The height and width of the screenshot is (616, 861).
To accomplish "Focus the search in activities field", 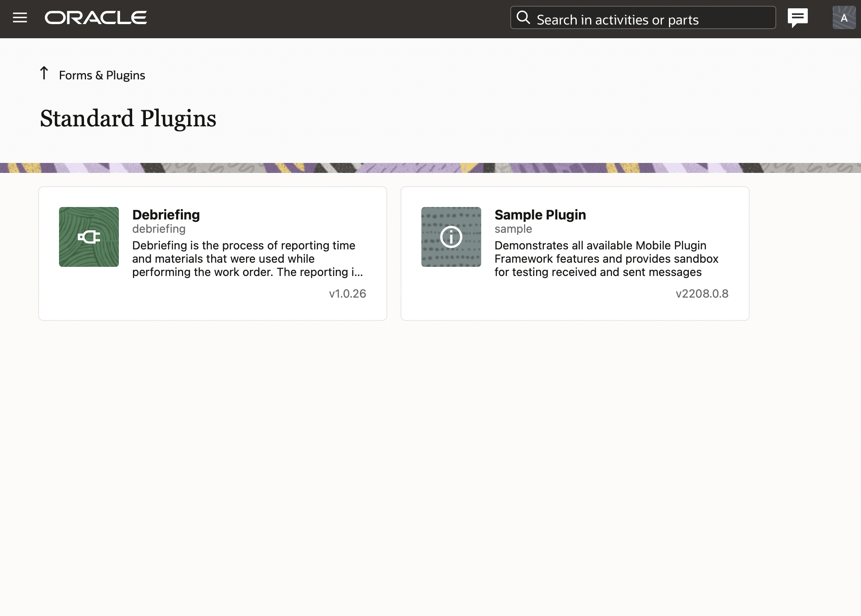I will (x=648, y=20).
